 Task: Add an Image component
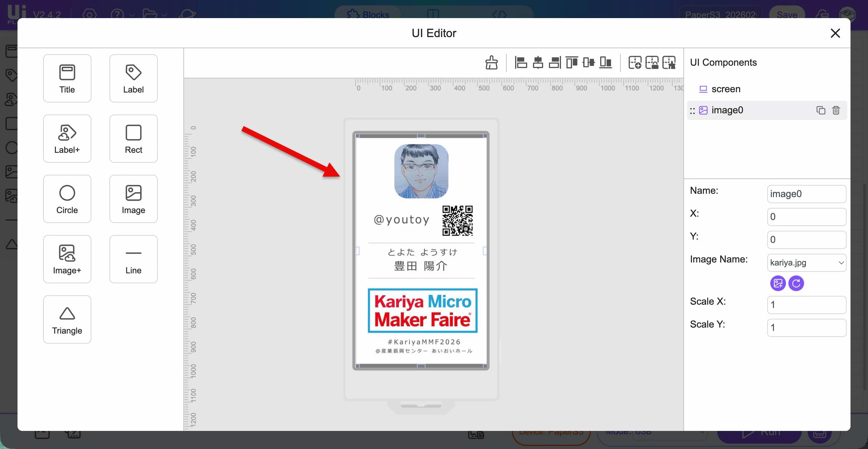coord(133,199)
